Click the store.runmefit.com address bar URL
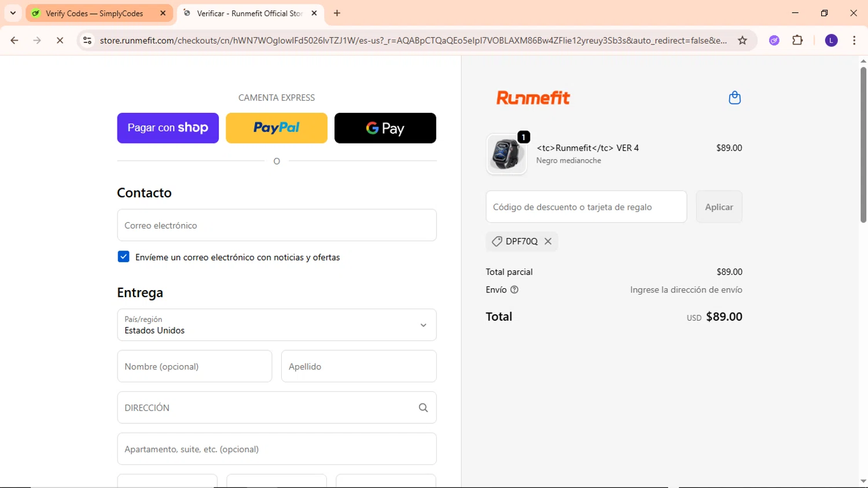 point(413,41)
